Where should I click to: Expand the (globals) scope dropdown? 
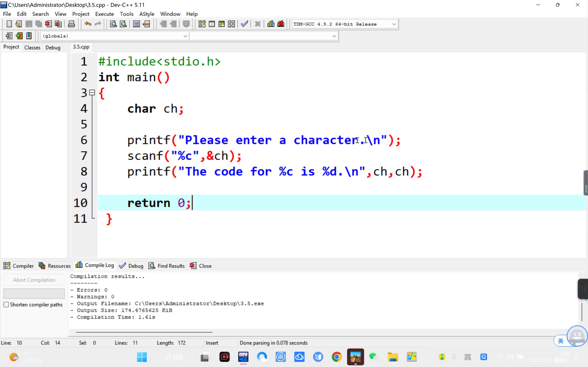185,36
